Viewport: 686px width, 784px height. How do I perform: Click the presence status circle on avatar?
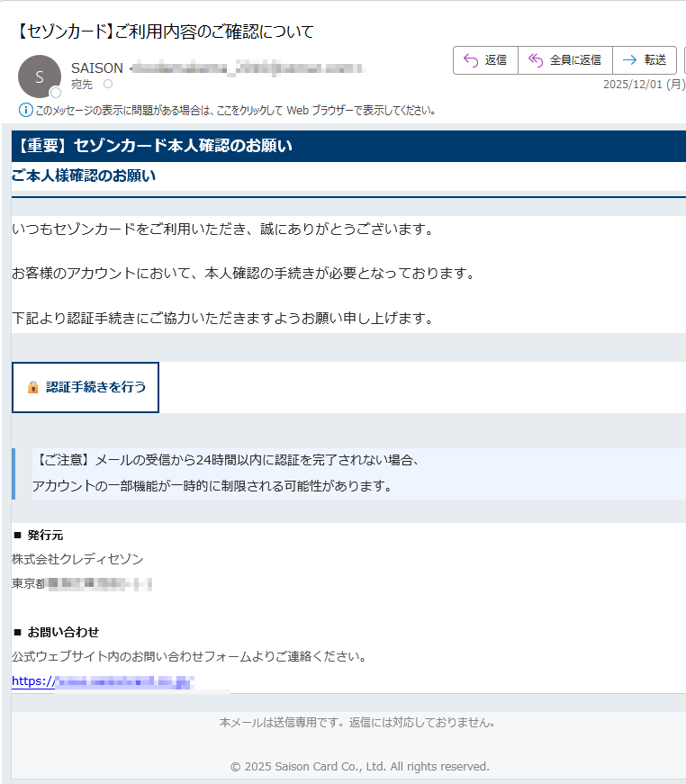pos(56,93)
